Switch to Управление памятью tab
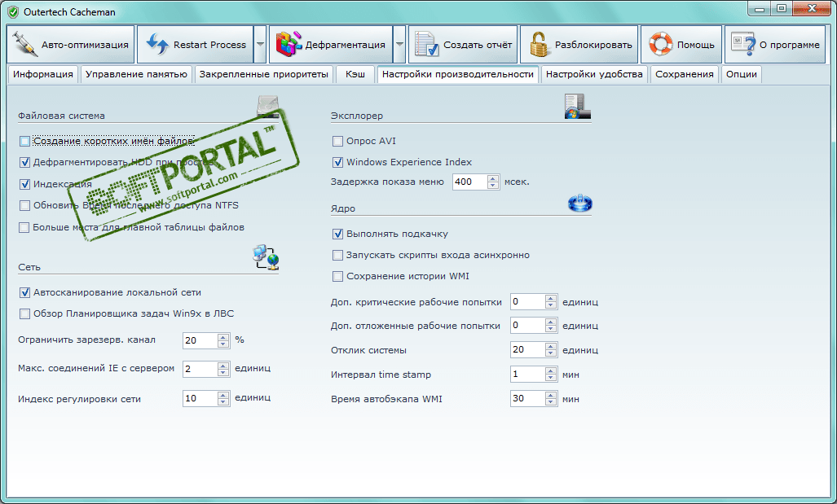 tap(136, 74)
